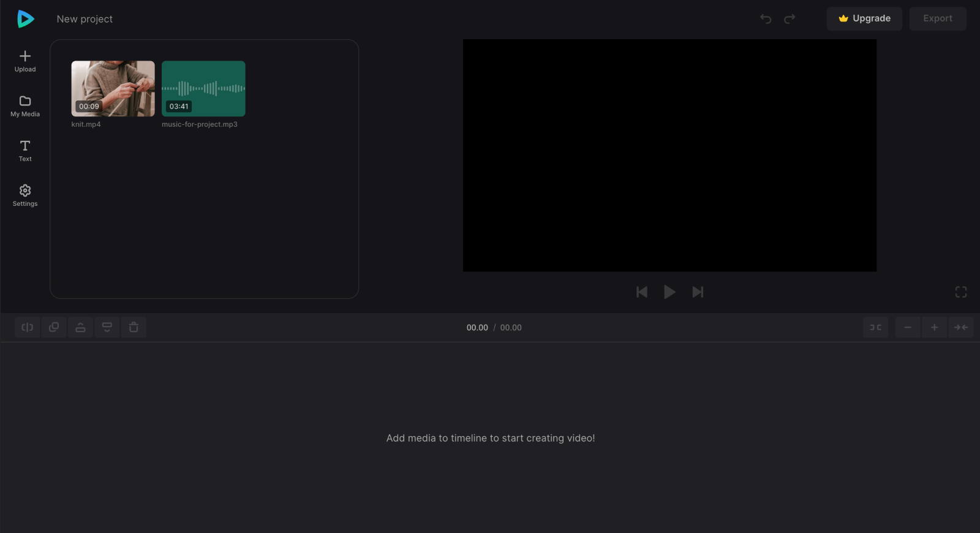Image resolution: width=980 pixels, height=533 pixels.
Task: Click the undo arrow
Action: pyautogui.click(x=766, y=19)
